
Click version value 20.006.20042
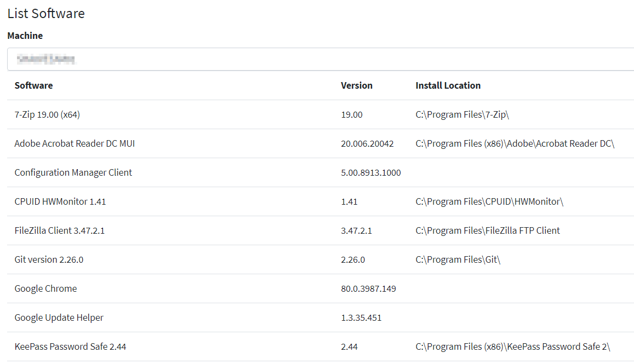[x=367, y=144]
